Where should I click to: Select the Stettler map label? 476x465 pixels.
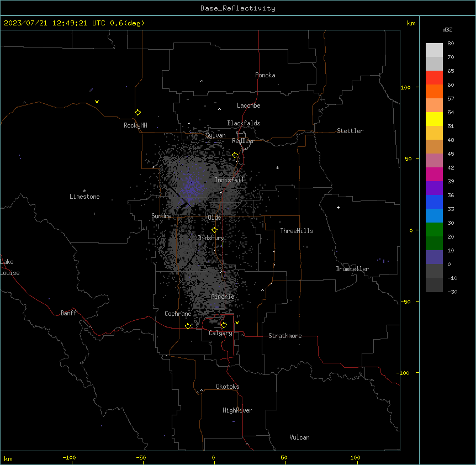tap(350, 131)
